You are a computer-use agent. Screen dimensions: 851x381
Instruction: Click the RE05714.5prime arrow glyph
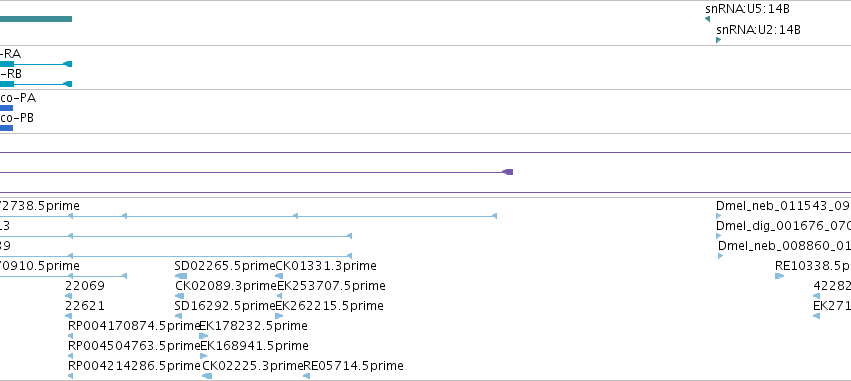pos(307,376)
